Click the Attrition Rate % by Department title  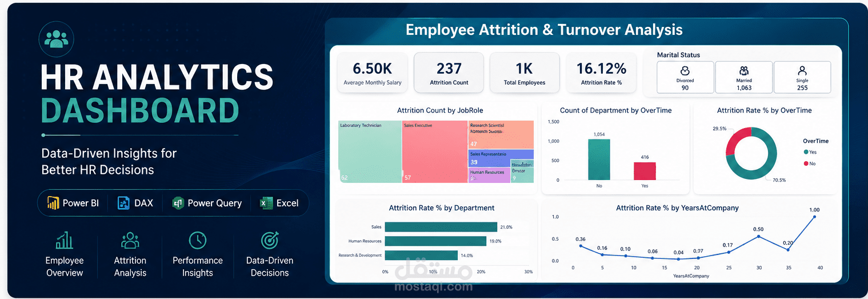click(442, 208)
